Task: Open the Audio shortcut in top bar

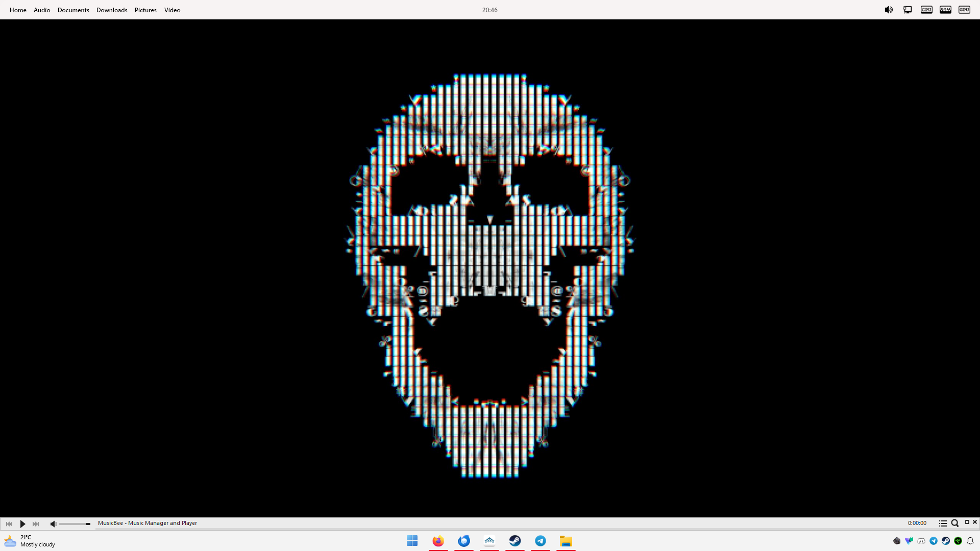Action: click(x=42, y=10)
